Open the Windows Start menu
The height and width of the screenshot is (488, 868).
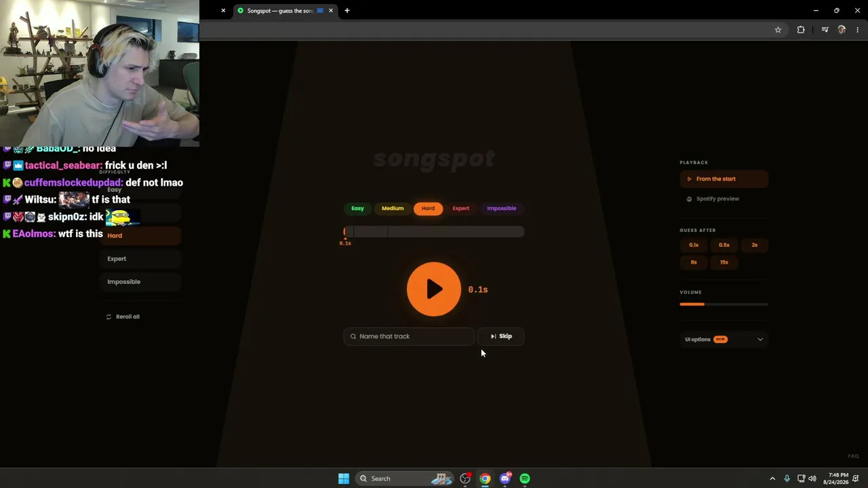pos(344,479)
